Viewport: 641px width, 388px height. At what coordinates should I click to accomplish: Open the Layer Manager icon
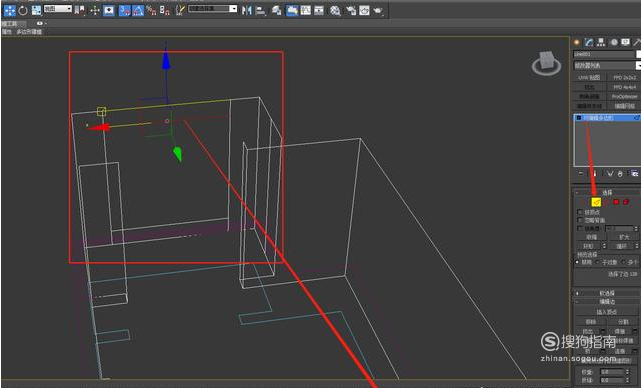click(x=277, y=10)
